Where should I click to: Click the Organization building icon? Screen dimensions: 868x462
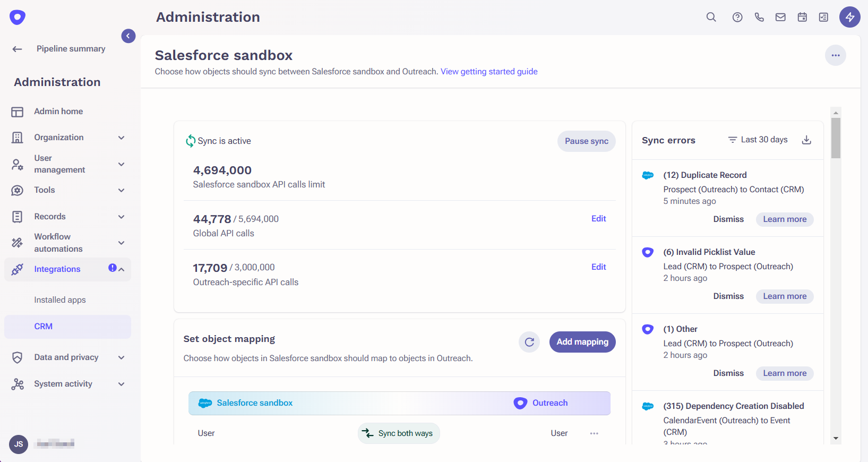(18, 138)
